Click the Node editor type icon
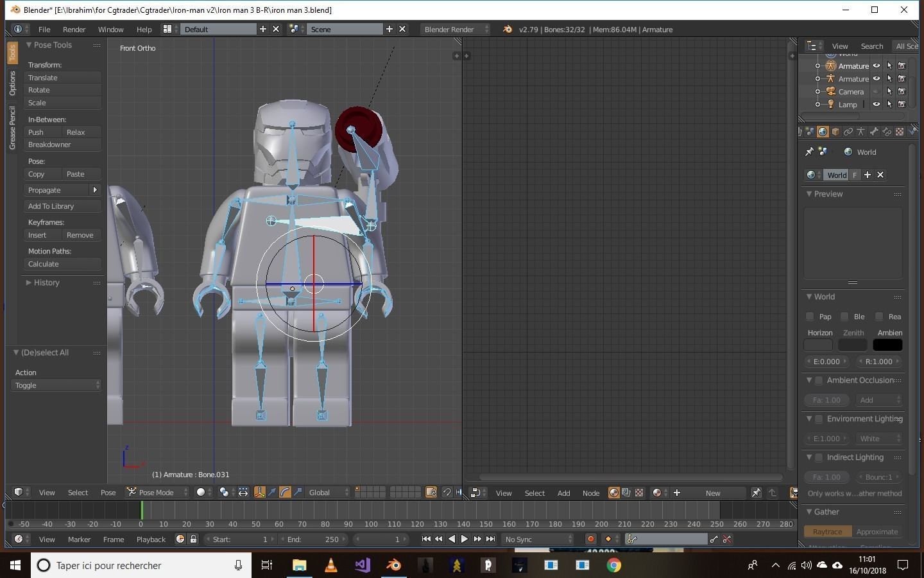 [479, 493]
